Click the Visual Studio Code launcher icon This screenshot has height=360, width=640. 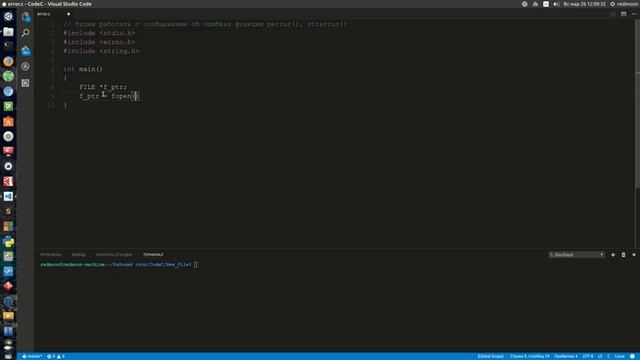click(8, 196)
